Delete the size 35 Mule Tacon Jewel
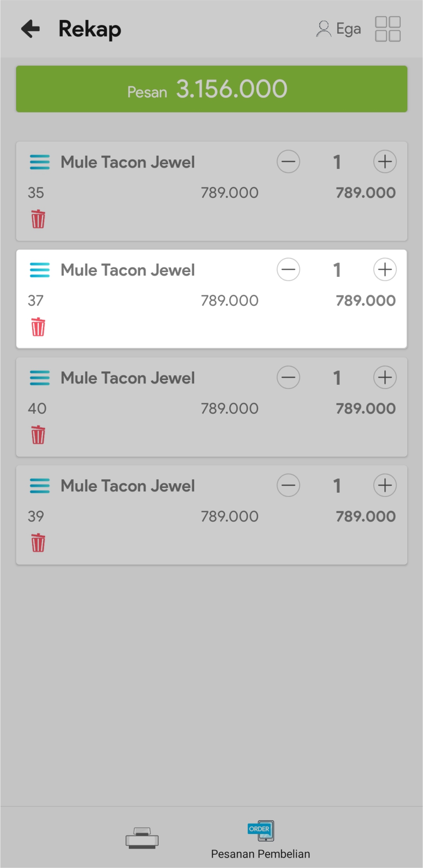This screenshot has height=868, width=423. pos(38,219)
